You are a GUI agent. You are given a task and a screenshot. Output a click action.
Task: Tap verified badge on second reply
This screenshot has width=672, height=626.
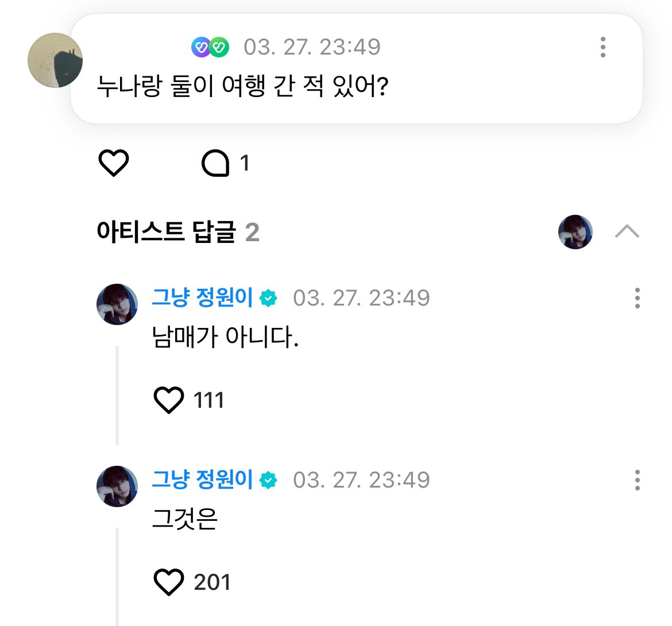[268, 481]
